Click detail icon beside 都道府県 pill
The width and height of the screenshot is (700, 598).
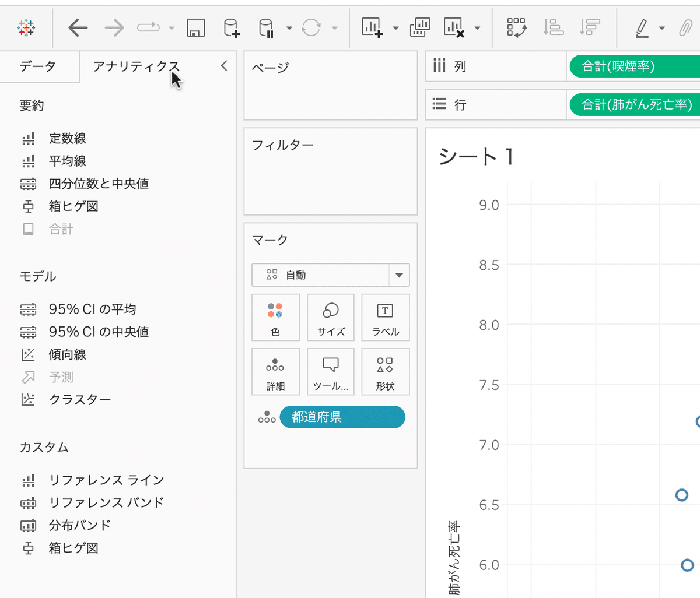[267, 417]
